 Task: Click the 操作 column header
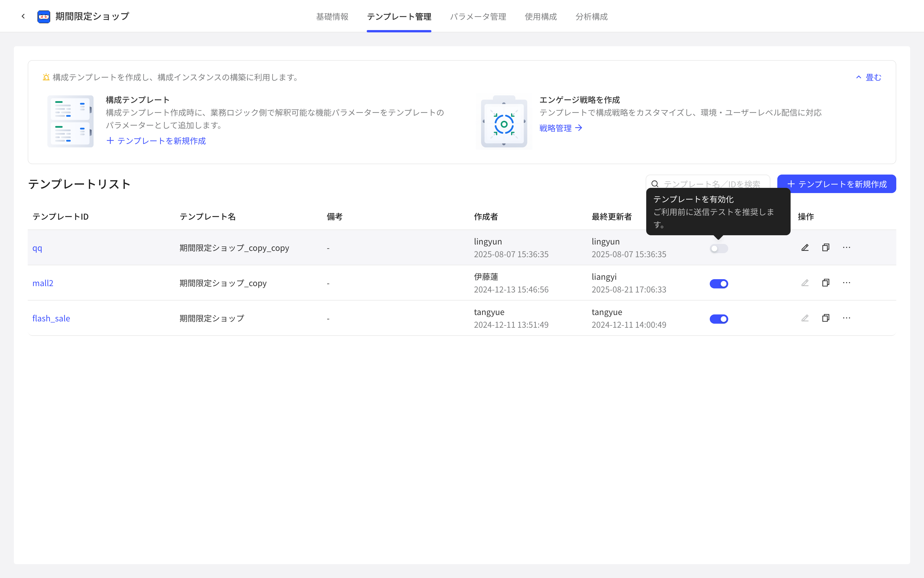(806, 217)
